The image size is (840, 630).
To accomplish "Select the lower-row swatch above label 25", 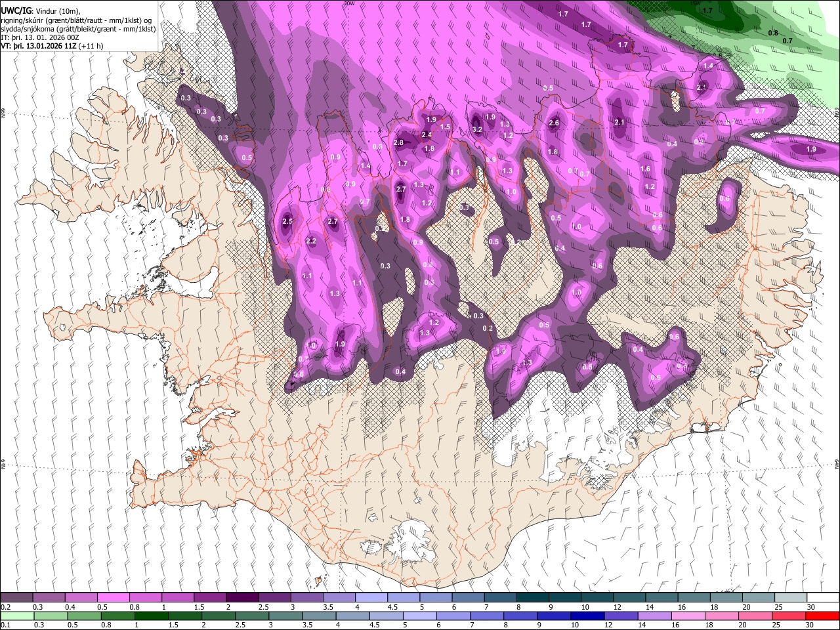I will [788, 616].
